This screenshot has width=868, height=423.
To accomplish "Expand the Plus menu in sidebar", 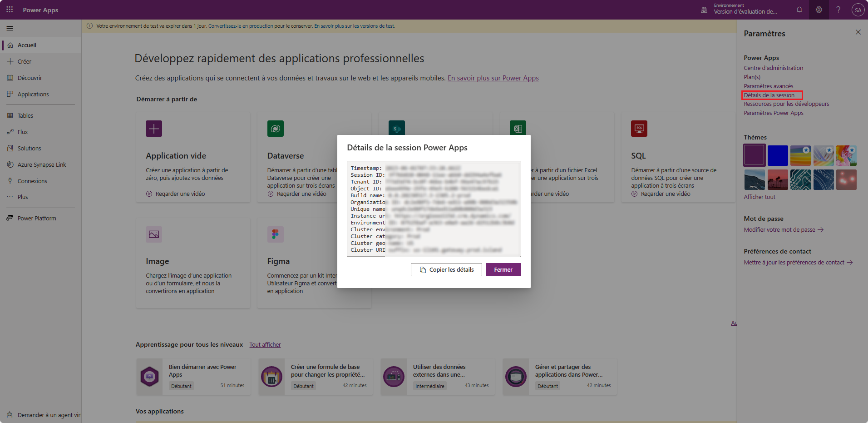I will pyautogui.click(x=41, y=197).
